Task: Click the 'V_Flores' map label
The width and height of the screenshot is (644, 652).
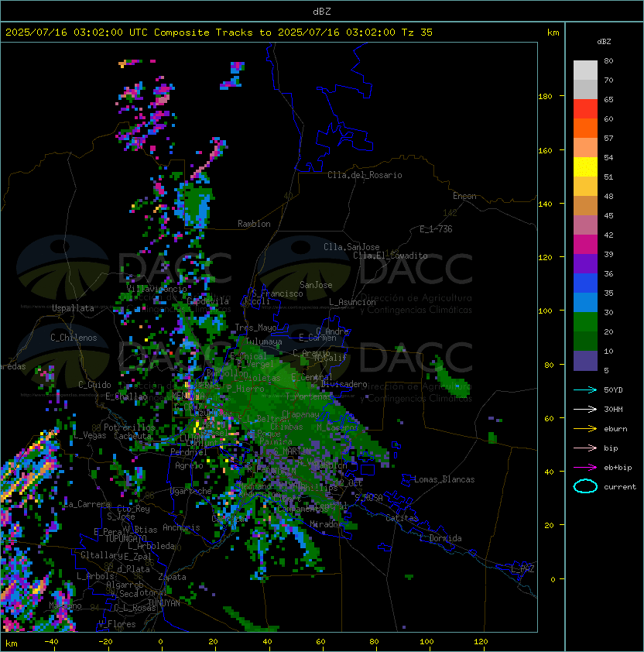Action: (x=117, y=624)
